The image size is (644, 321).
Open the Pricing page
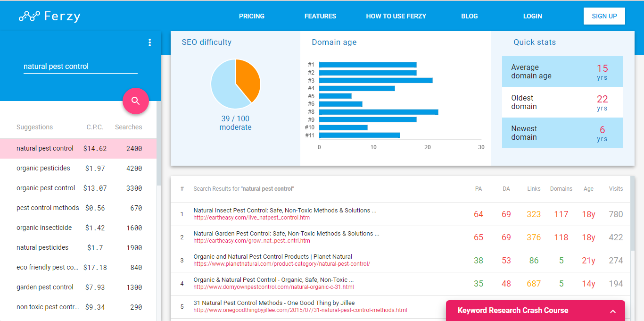pos(251,16)
